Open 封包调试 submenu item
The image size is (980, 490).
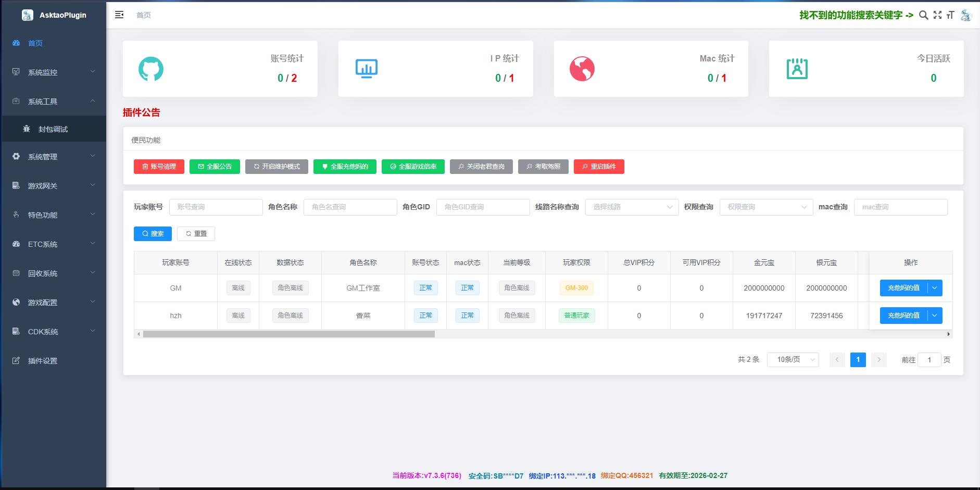pos(53,129)
